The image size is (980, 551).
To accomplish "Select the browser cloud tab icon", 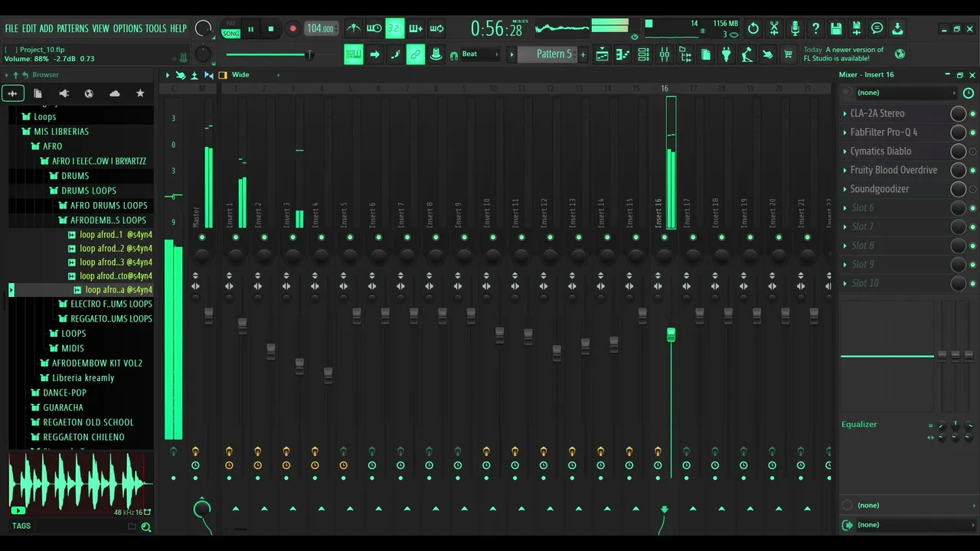I will point(115,93).
